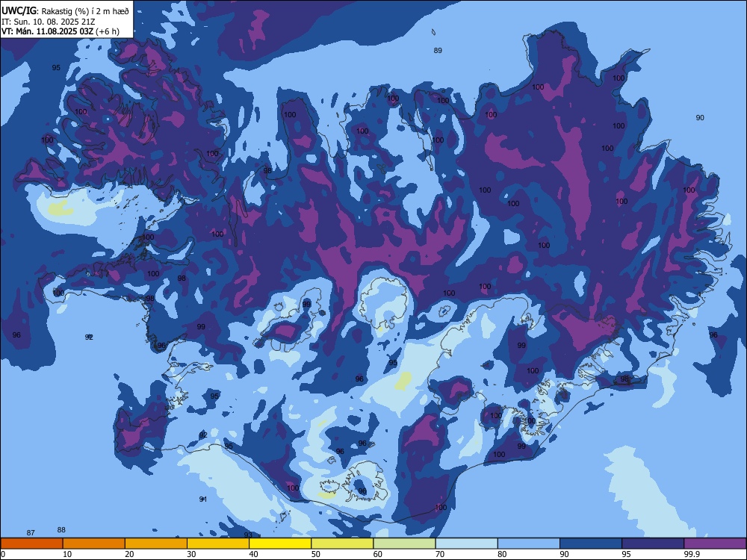Click the '70' legend tick label
Viewport: 747px width, 560px height.
pos(440,554)
